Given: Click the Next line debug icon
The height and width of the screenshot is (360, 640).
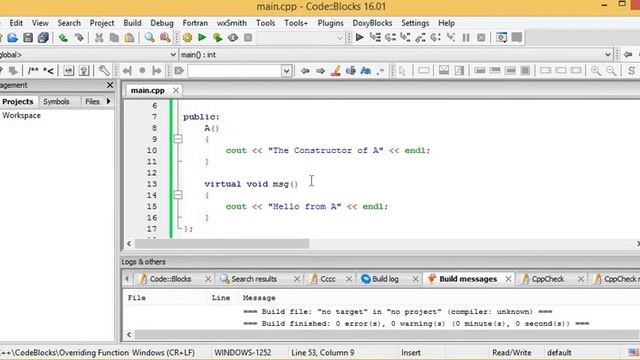Looking at the screenshot, I should [x=390, y=38].
